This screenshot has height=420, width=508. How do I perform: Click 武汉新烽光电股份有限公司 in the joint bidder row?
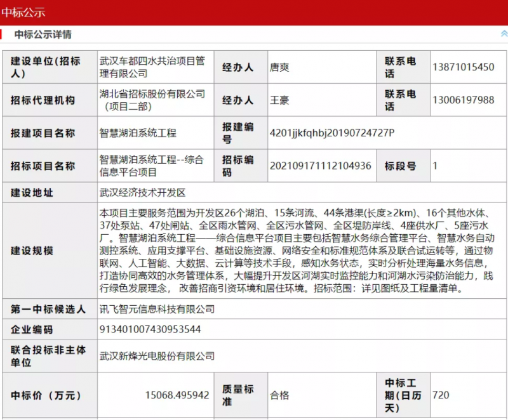tap(157, 356)
